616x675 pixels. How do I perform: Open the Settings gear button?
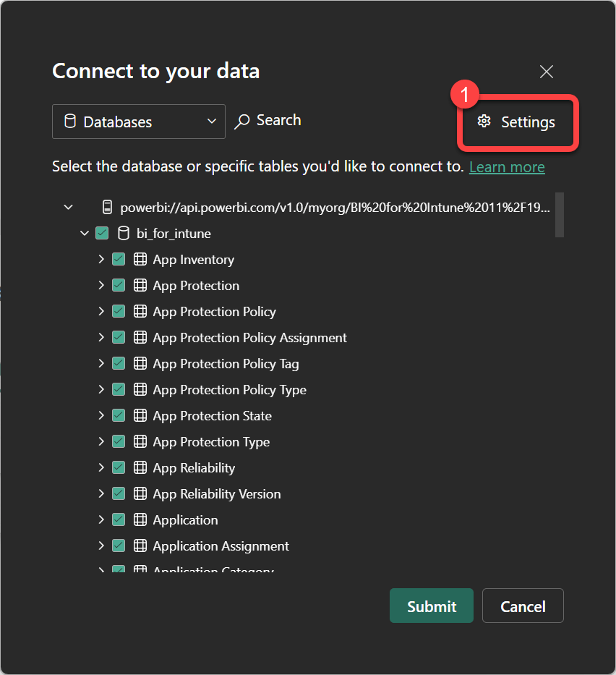pyautogui.click(x=516, y=122)
